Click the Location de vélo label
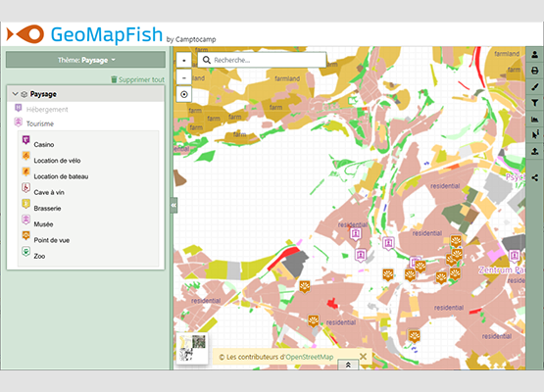Screen dimensions: 544x392 (x=57, y=161)
